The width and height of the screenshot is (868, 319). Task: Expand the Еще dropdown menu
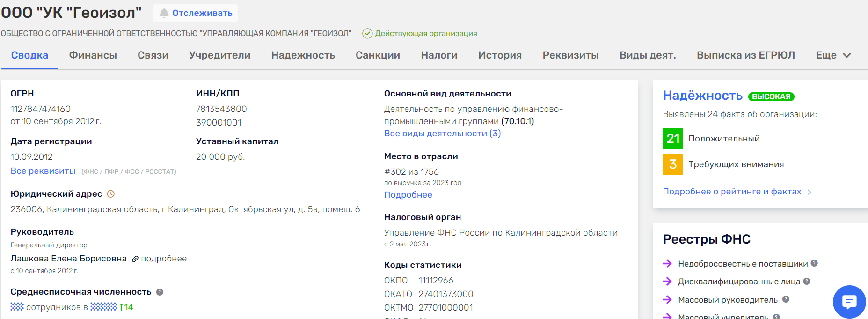click(x=833, y=55)
